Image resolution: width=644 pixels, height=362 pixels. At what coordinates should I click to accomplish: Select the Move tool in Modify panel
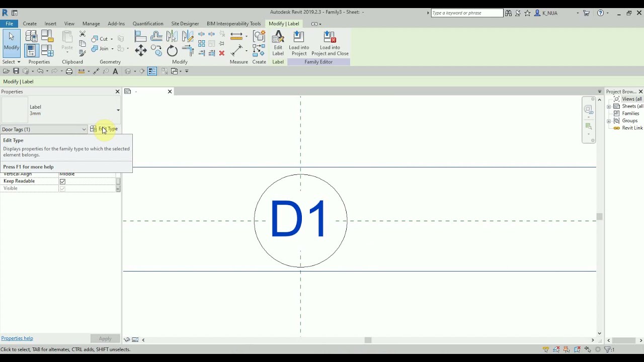tap(140, 50)
